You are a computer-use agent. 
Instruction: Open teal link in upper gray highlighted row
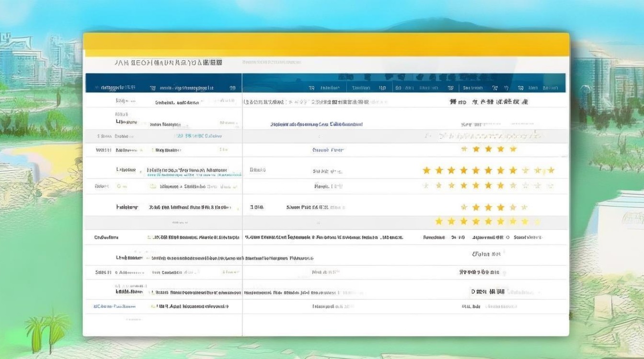[197, 136]
